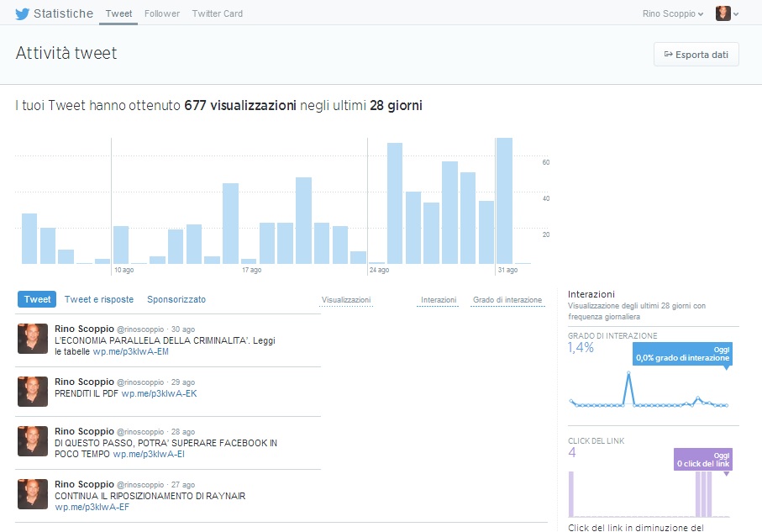Viewport: 762px width, 532px height.
Task: Switch to the Follower tab
Action: tap(162, 13)
